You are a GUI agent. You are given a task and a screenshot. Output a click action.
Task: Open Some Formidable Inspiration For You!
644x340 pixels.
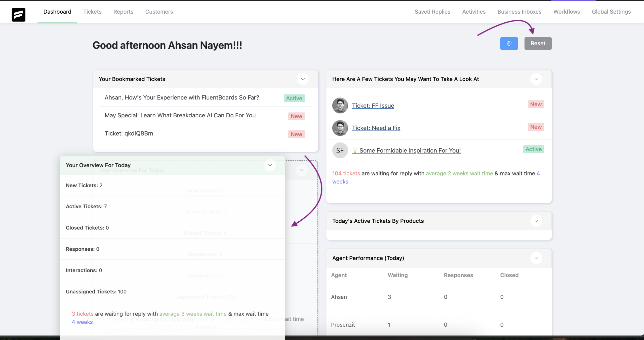[410, 150]
